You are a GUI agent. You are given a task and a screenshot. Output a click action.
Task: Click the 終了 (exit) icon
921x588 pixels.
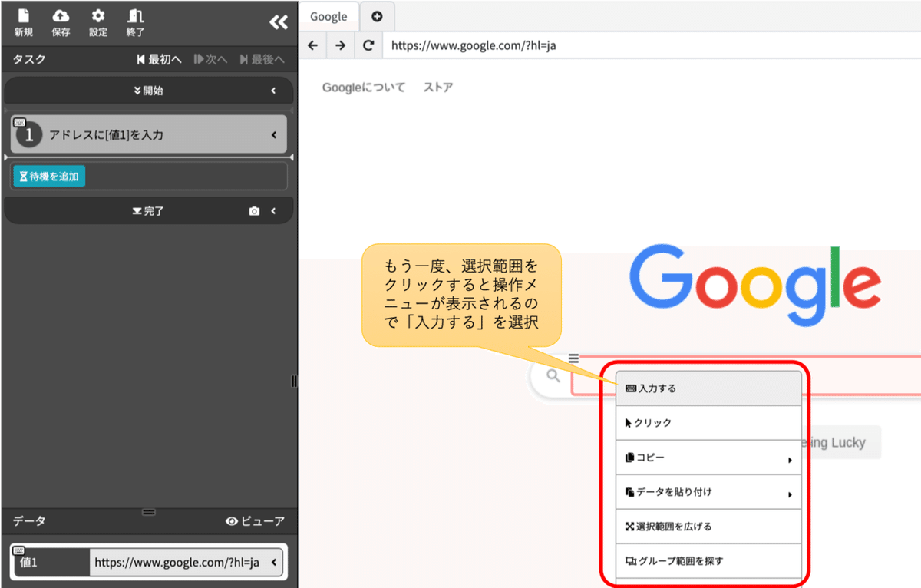(134, 15)
